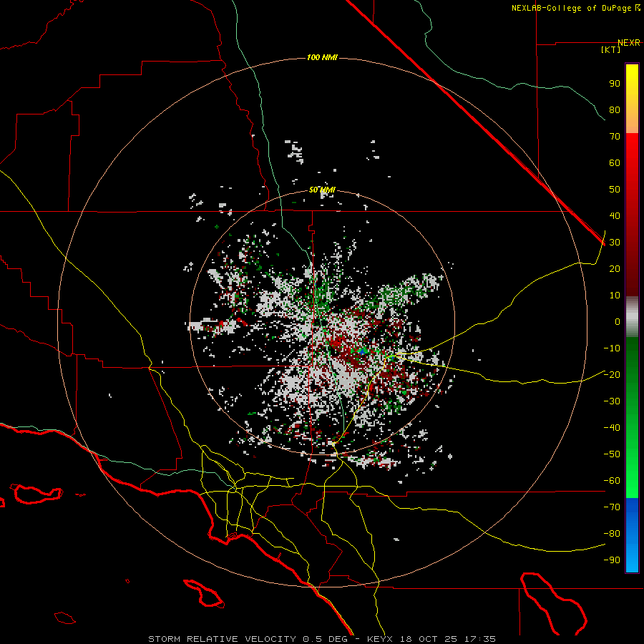Image resolution: width=644 pixels, height=644 pixels.
Task: Pick the light blue bottom of the color bar
Action: pos(632,559)
